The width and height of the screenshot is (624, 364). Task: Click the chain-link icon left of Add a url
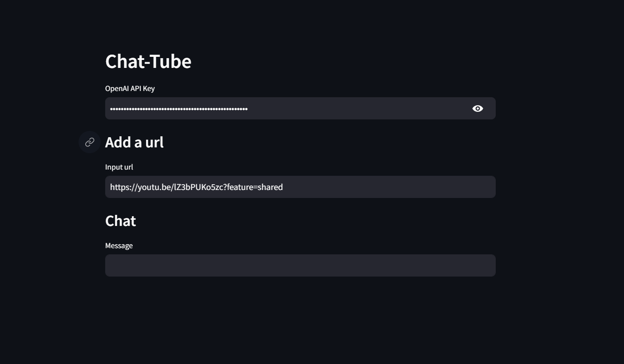90,142
